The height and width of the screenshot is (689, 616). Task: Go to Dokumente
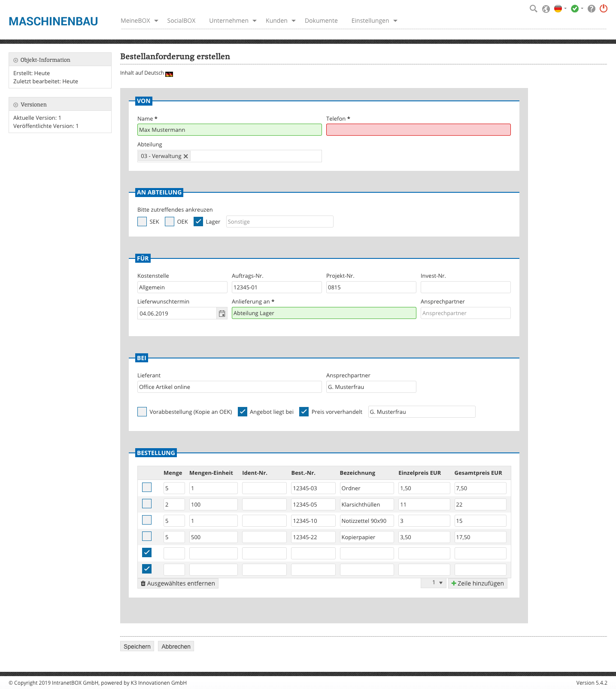click(x=321, y=21)
